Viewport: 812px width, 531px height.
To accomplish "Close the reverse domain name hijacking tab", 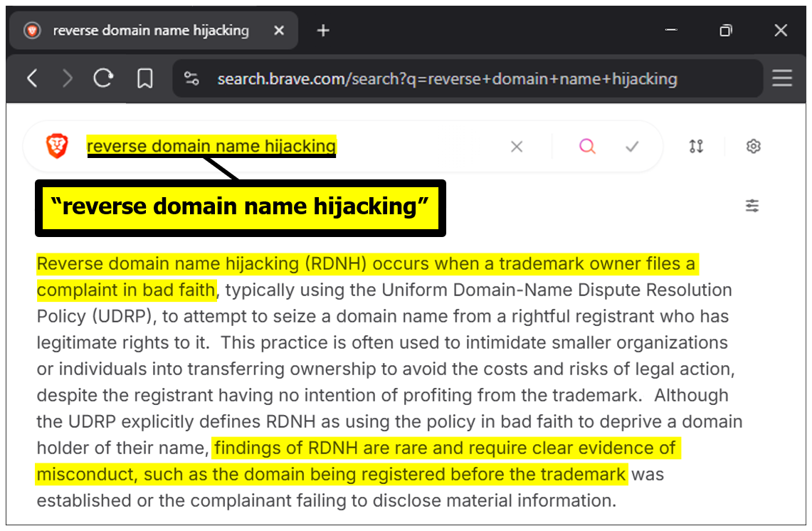I will pos(279,31).
